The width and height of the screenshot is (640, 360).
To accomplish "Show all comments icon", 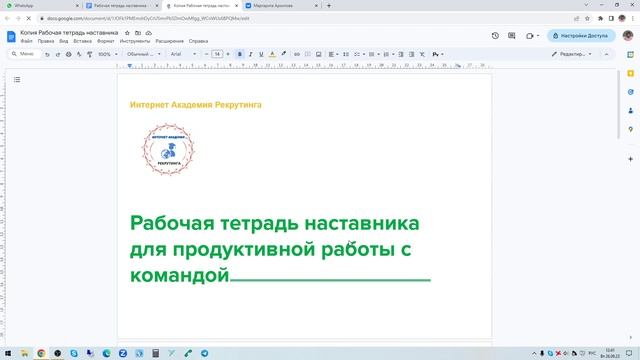I will [x=511, y=36].
